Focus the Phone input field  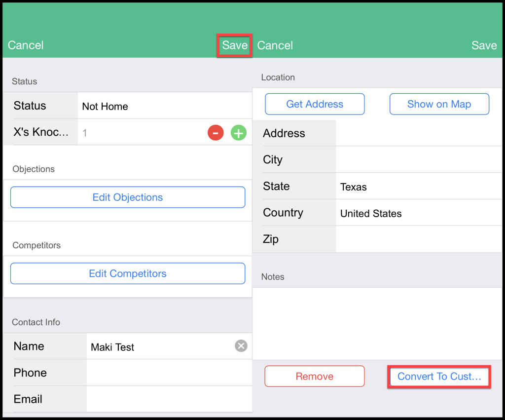click(x=169, y=373)
